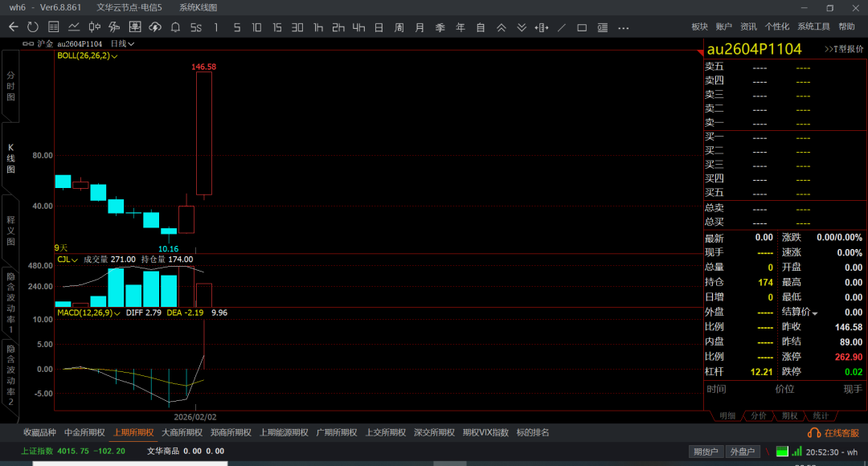Screen dimensions: 868x466
Task: Open 大商所期权 bottom tab
Action: (x=182, y=432)
